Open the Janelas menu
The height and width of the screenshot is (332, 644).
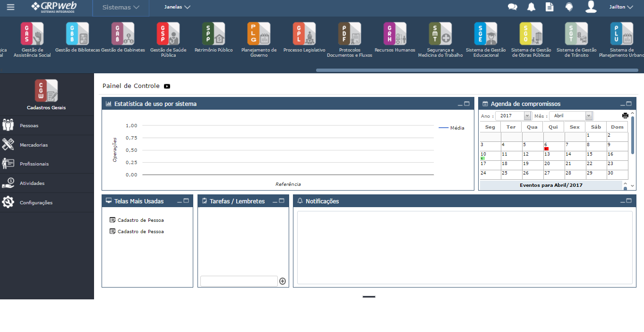click(177, 7)
